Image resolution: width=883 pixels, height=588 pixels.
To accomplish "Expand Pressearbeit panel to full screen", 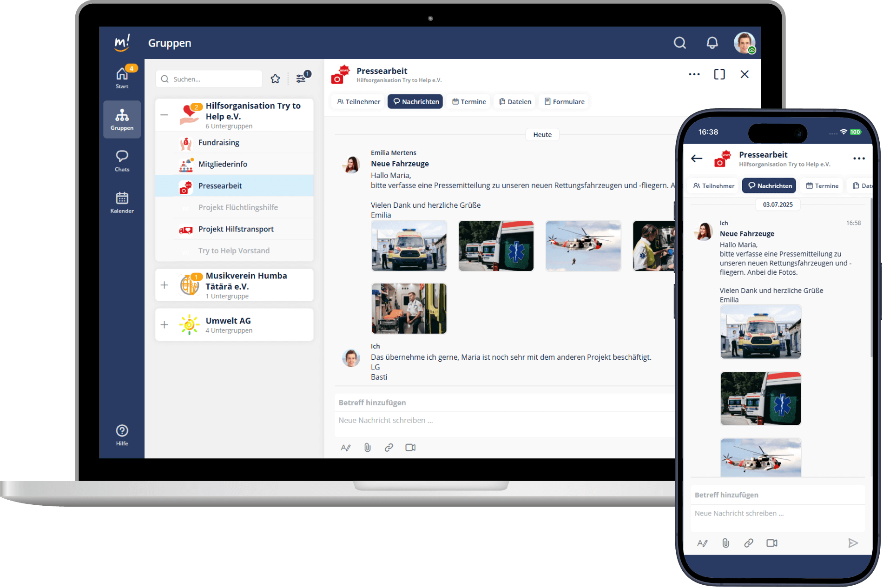I will pyautogui.click(x=719, y=74).
